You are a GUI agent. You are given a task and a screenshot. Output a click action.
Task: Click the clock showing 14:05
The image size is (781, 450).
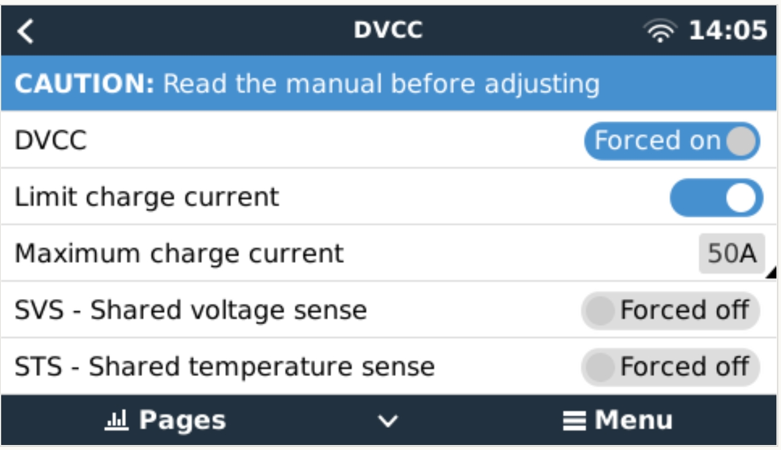click(x=728, y=31)
